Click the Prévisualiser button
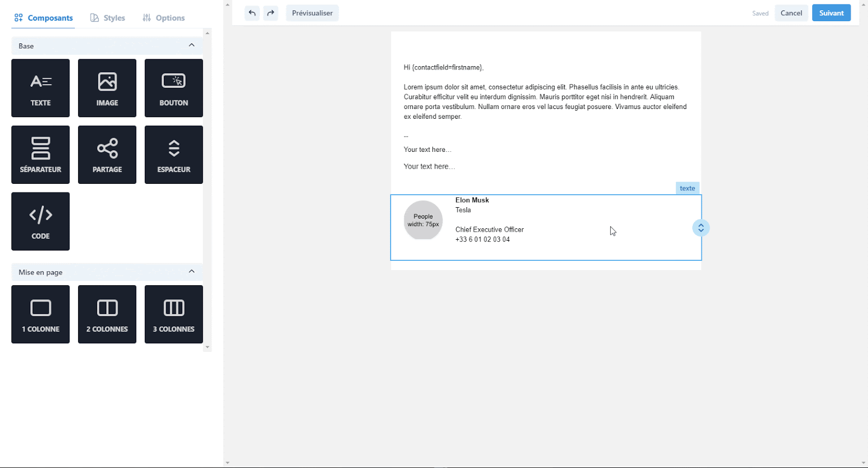 312,13
